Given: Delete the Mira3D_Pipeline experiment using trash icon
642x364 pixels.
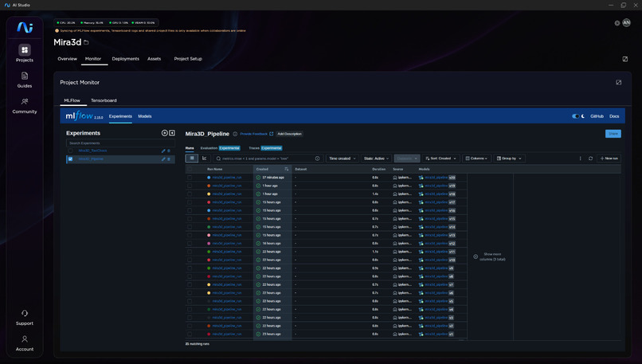Looking at the screenshot, I should [169, 159].
